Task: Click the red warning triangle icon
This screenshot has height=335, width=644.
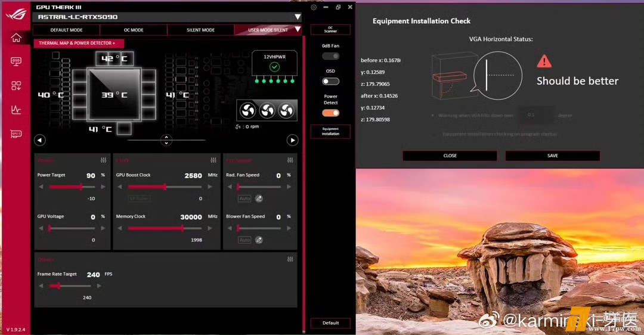Action: [544, 61]
